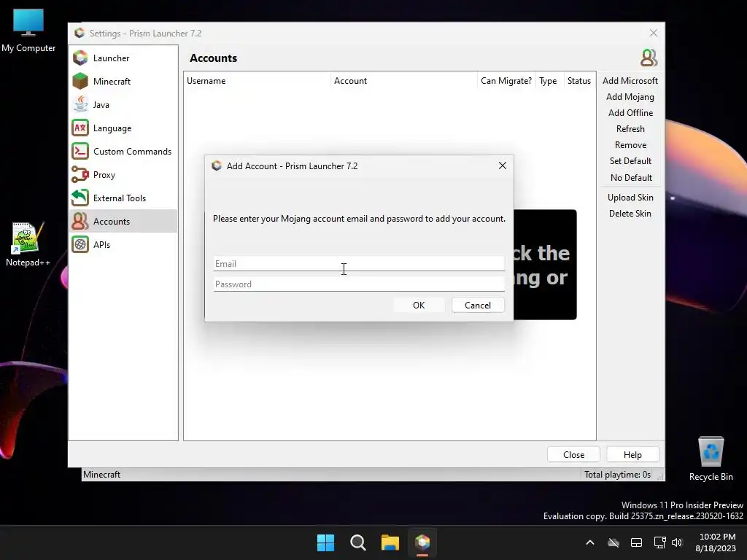Open My Computer desktop icon
The image size is (747, 560).
pos(28,31)
